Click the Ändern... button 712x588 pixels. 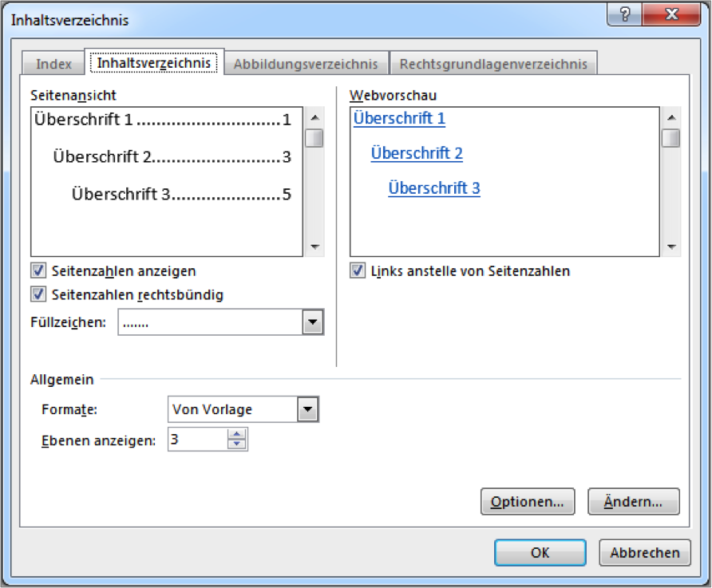pyautogui.click(x=634, y=501)
